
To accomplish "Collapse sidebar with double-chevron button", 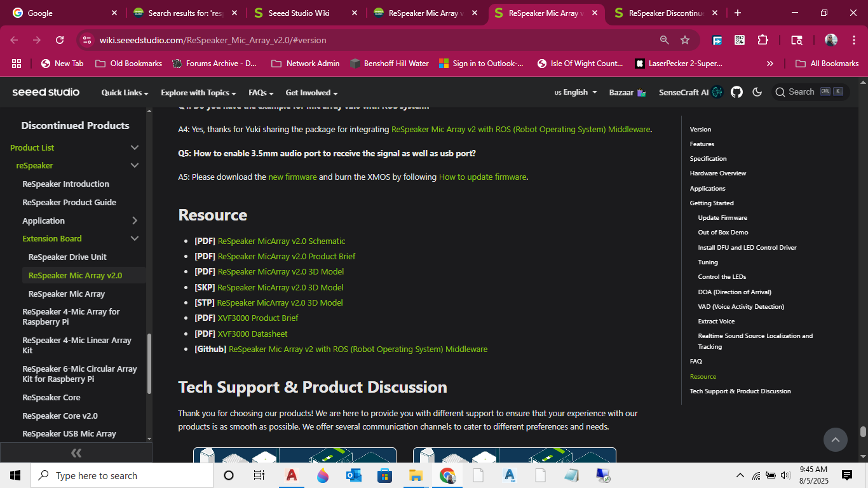I will point(76,452).
